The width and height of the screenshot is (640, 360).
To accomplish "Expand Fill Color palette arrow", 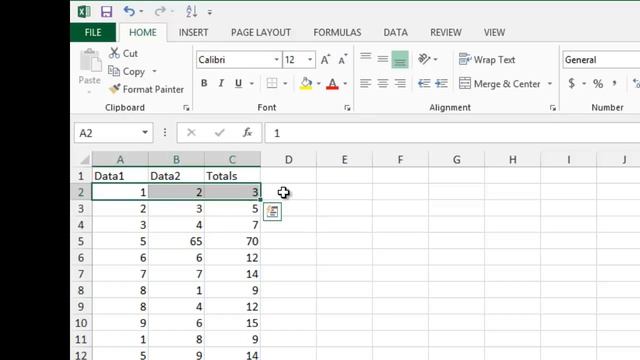I will pos(318,84).
